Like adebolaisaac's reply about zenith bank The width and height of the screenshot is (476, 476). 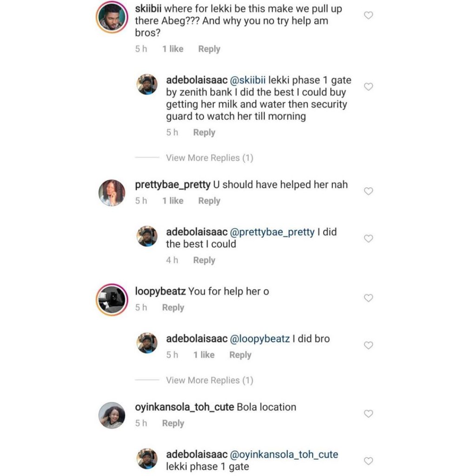(368, 87)
